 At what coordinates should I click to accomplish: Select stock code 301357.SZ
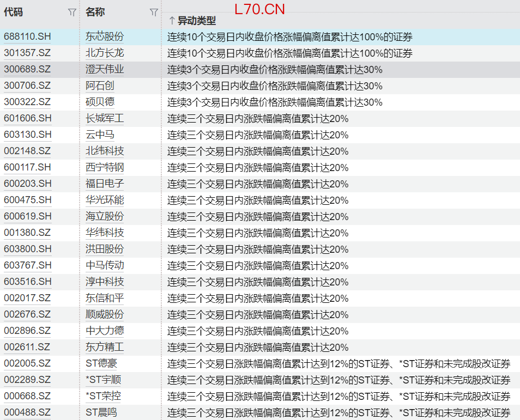pos(27,53)
